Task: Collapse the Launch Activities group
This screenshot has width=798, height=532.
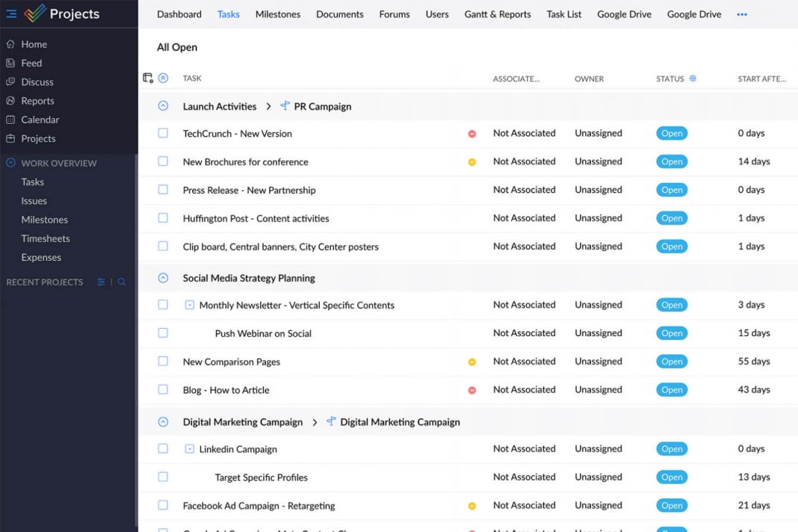Action: click(163, 106)
